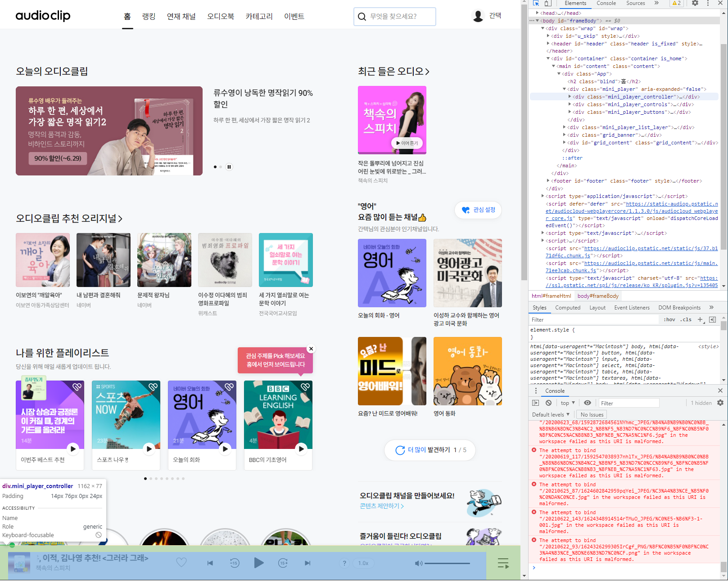Expand the header element node

pos(548,44)
